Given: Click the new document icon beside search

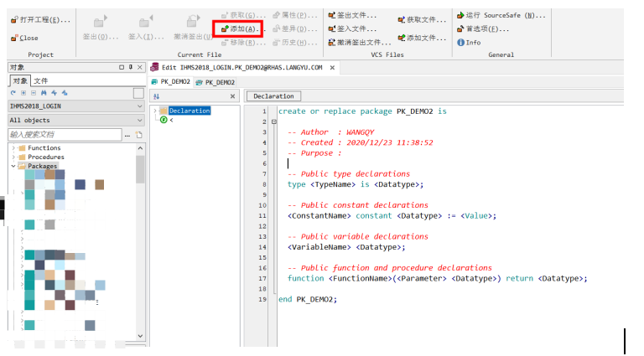Looking at the screenshot, I should click(139, 135).
